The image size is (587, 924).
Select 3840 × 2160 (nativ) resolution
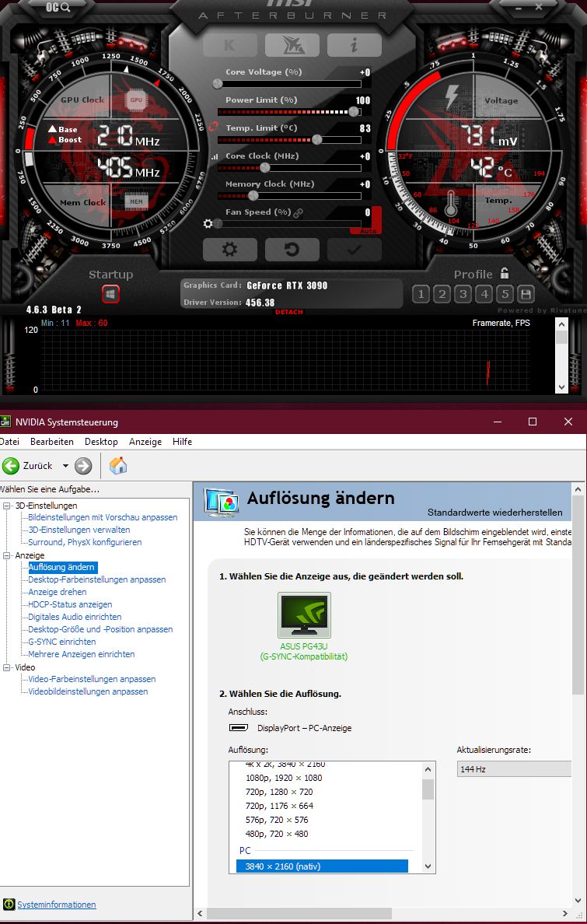(x=322, y=866)
